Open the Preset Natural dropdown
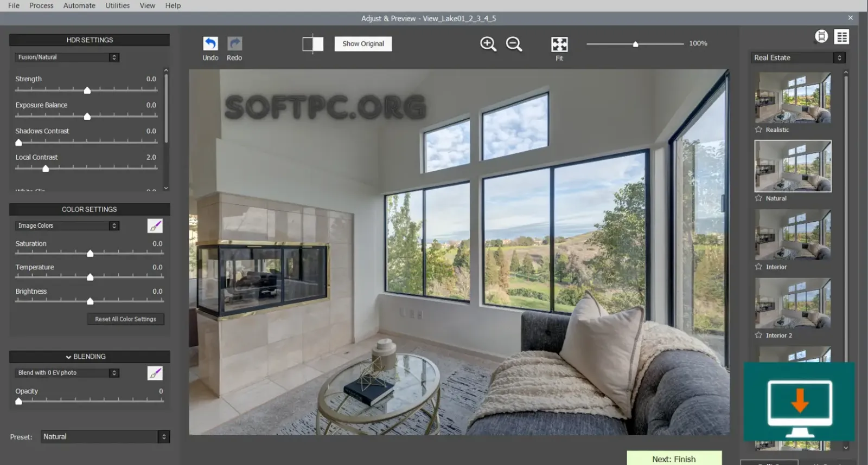Image resolution: width=868 pixels, height=465 pixels. click(105, 437)
